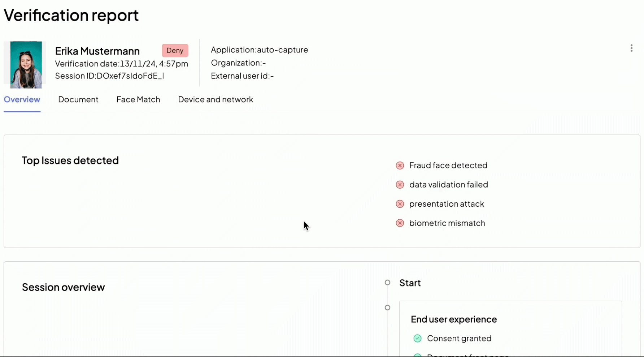Open the three-dot more options menu

631,48
